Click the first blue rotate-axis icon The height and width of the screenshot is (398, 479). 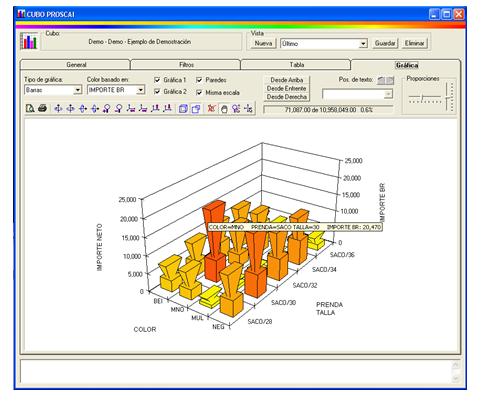pos(58,108)
